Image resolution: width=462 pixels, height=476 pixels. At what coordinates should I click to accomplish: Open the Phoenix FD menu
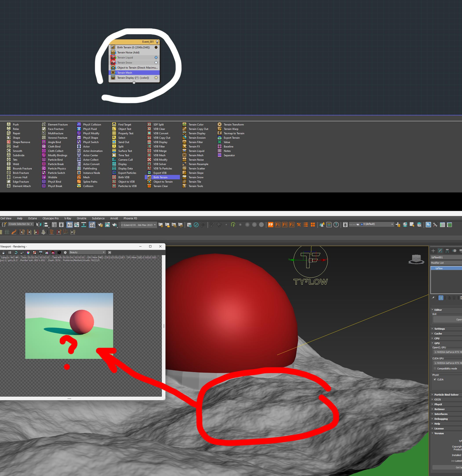click(130, 218)
